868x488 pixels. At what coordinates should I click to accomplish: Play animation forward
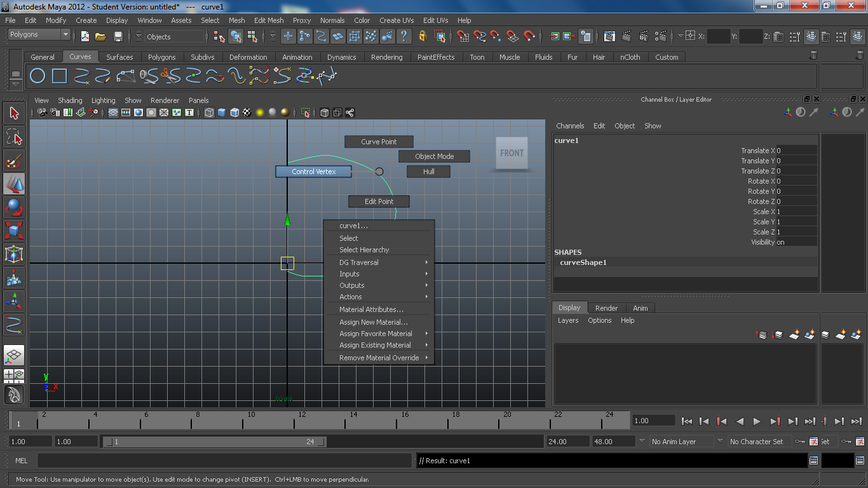coord(756,421)
